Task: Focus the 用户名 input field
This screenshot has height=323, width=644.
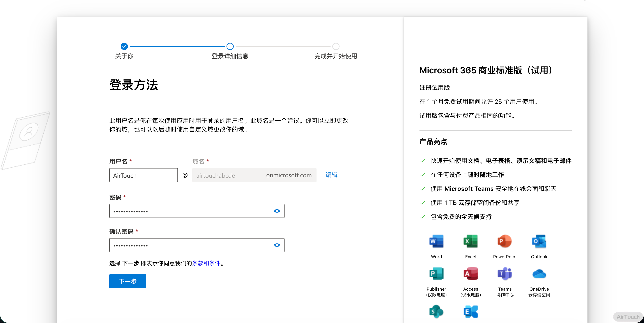Action: click(x=143, y=175)
